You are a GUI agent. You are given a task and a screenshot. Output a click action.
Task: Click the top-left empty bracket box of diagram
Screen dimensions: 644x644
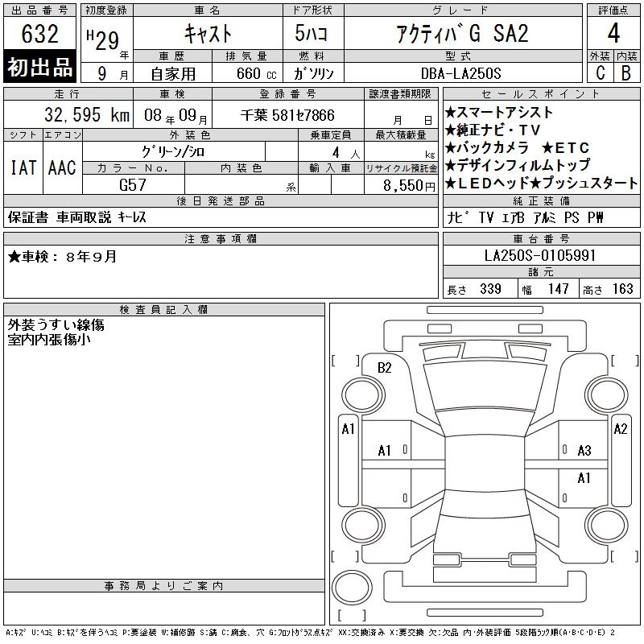(x=346, y=360)
